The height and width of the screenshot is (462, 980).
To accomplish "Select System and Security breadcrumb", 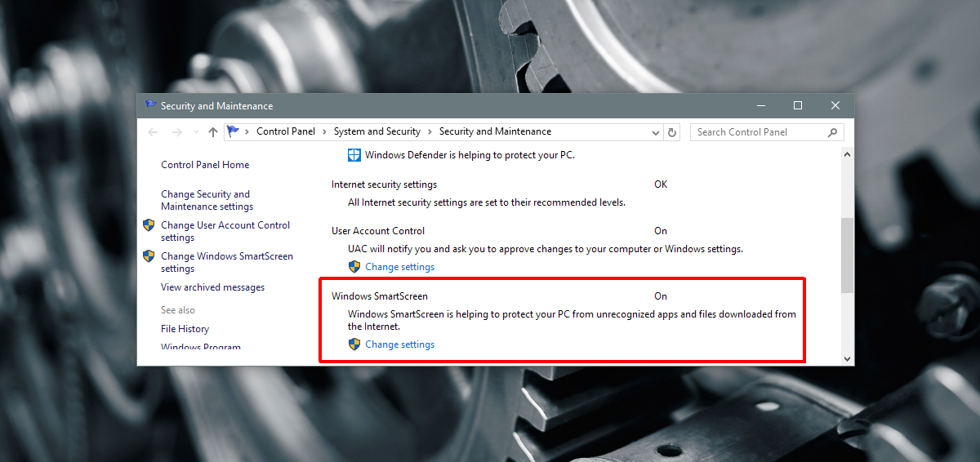I will coord(377,131).
